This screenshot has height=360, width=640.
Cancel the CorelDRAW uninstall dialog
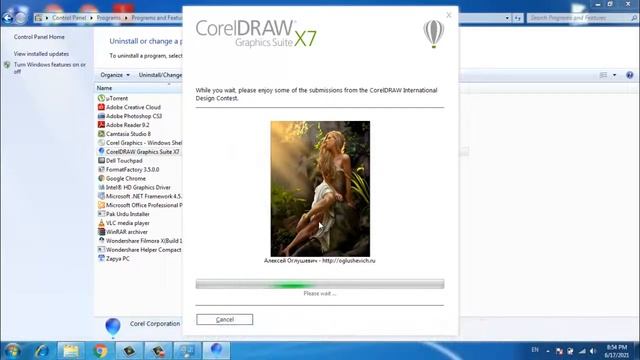224,320
